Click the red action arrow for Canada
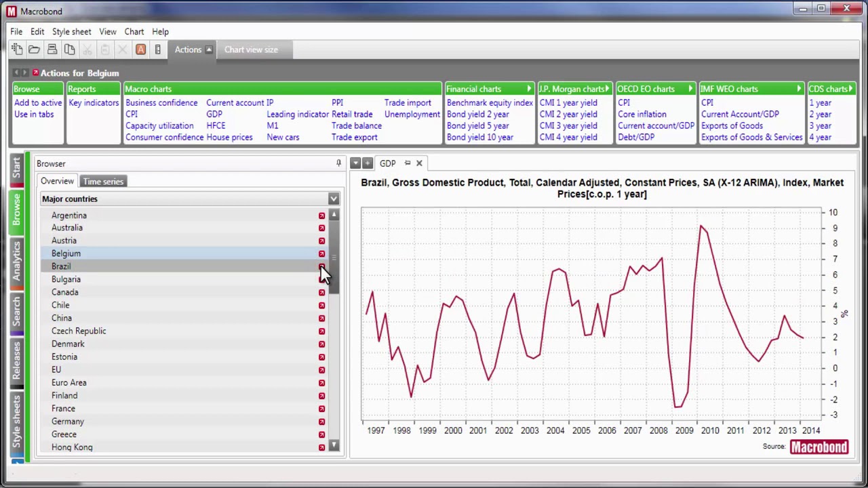 321,293
